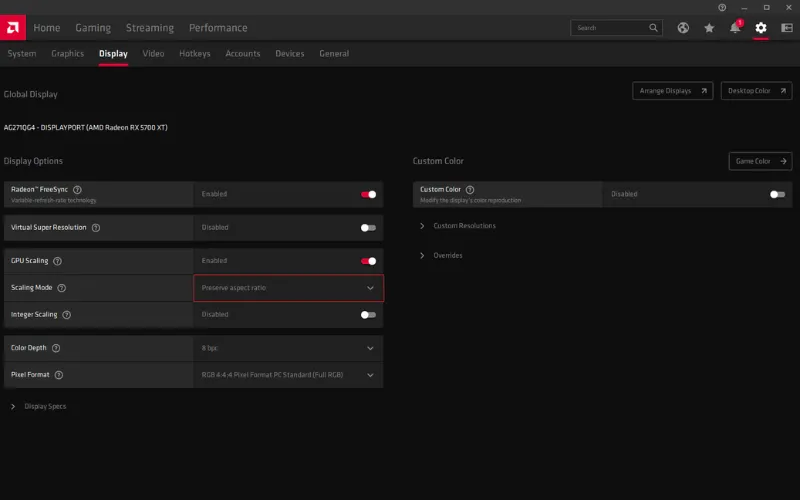Click the Display Options heading
Image resolution: width=800 pixels, height=500 pixels.
[33, 161]
